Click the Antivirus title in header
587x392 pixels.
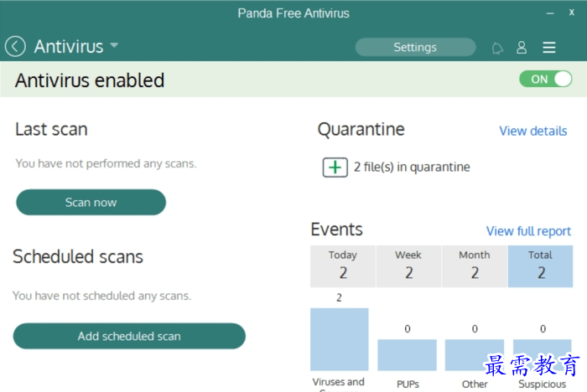click(69, 46)
